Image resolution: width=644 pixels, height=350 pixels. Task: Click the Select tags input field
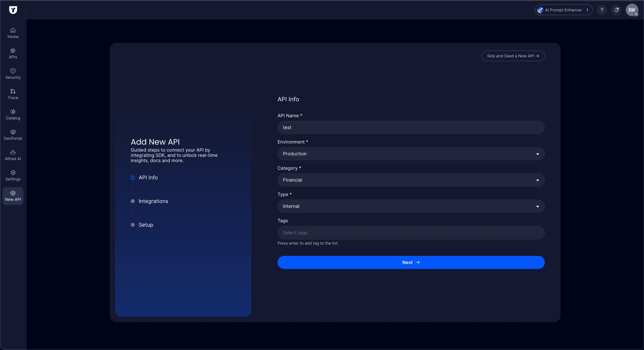(x=411, y=232)
